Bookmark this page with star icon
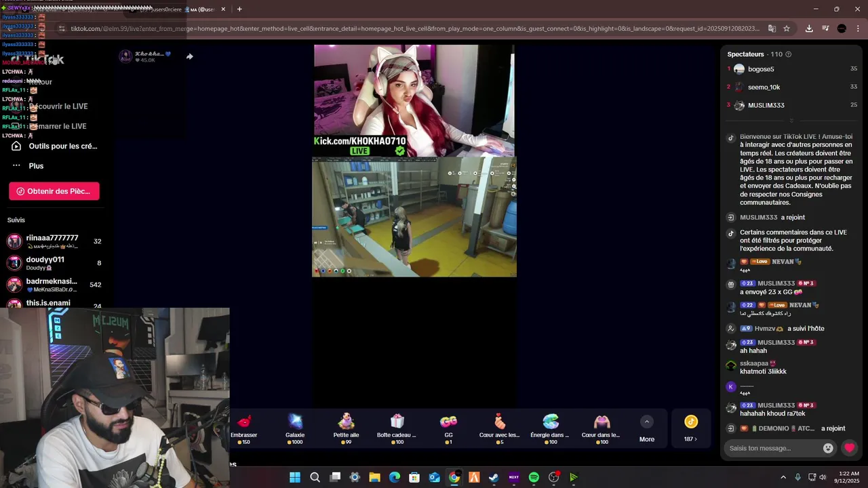This screenshot has width=868, height=488. pos(787,28)
